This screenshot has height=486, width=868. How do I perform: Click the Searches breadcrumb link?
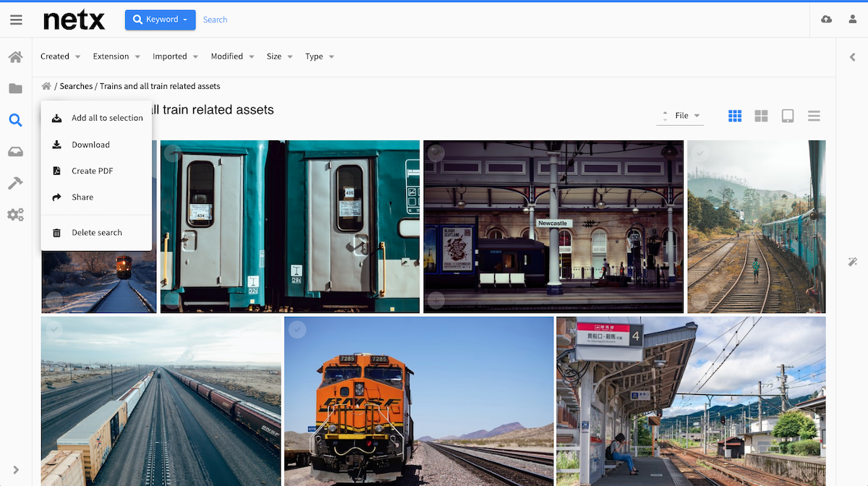coord(76,86)
